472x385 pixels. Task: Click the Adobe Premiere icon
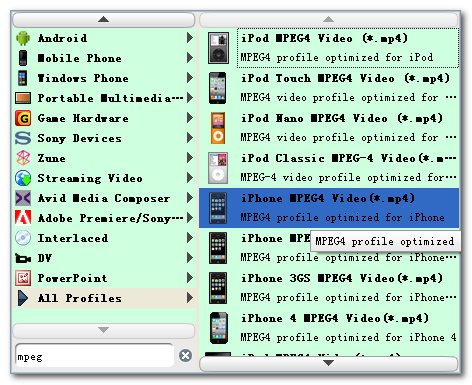click(23, 218)
